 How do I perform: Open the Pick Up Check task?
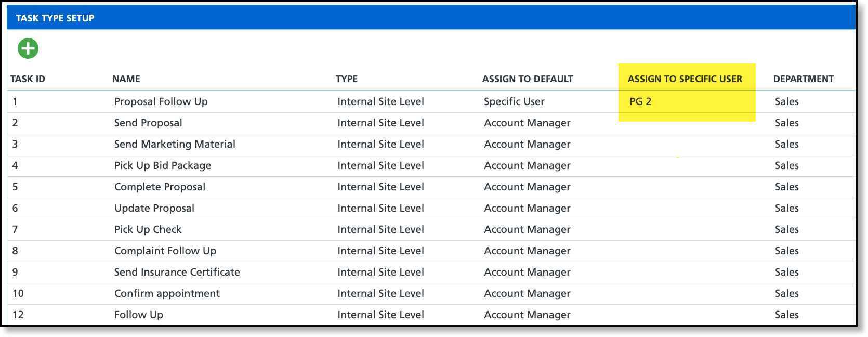pyautogui.click(x=148, y=229)
